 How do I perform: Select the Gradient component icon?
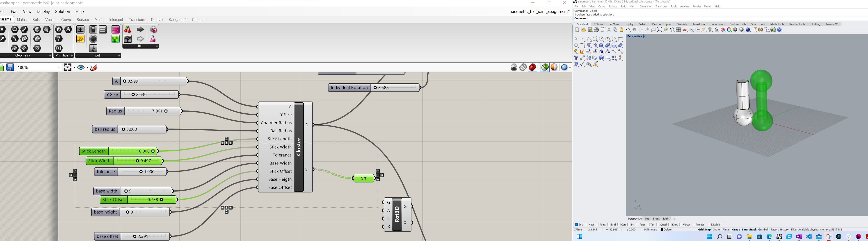tap(116, 30)
